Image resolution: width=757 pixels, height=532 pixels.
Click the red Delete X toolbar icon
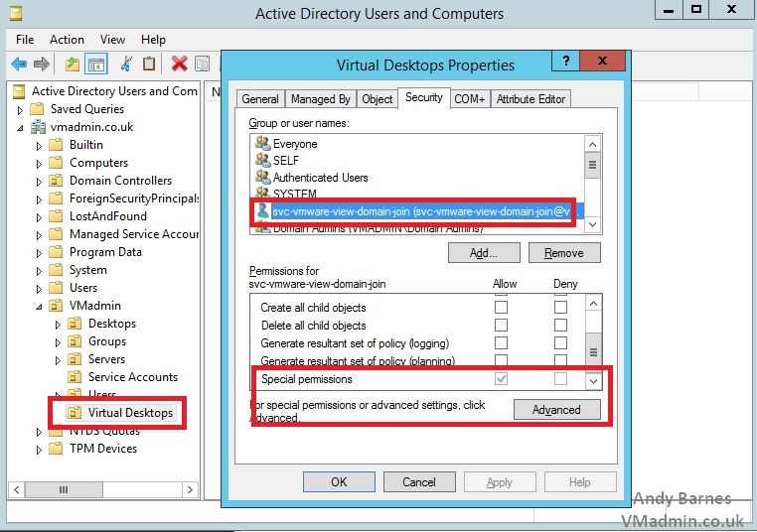tap(180, 64)
